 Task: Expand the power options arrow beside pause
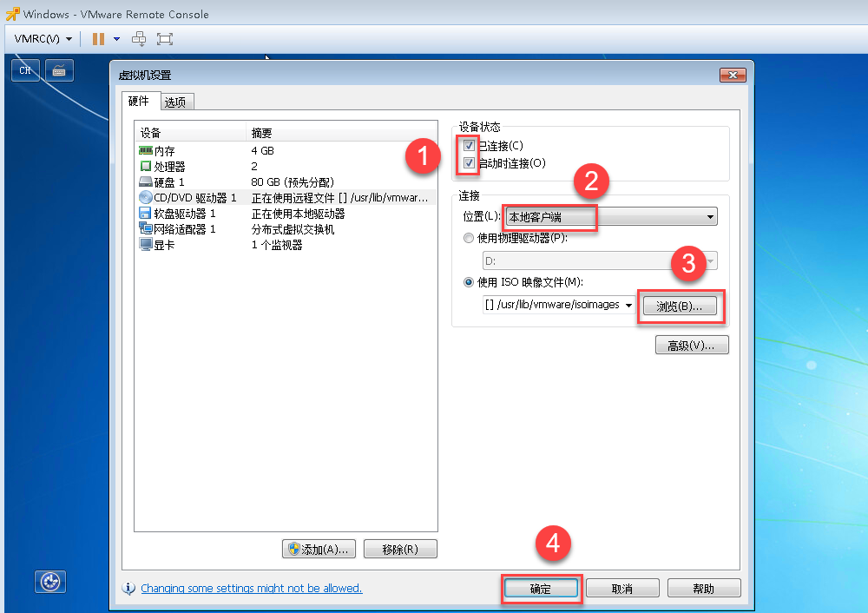tap(116, 39)
